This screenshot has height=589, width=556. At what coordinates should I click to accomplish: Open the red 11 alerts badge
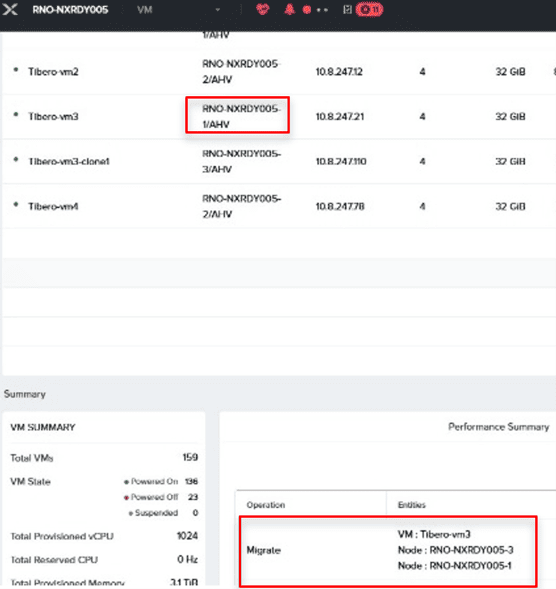pos(370,9)
